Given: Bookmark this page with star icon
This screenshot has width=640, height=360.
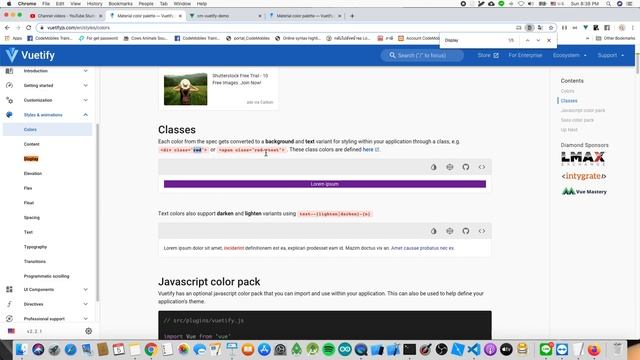Looking at the screenshot, I should [551, 27].
